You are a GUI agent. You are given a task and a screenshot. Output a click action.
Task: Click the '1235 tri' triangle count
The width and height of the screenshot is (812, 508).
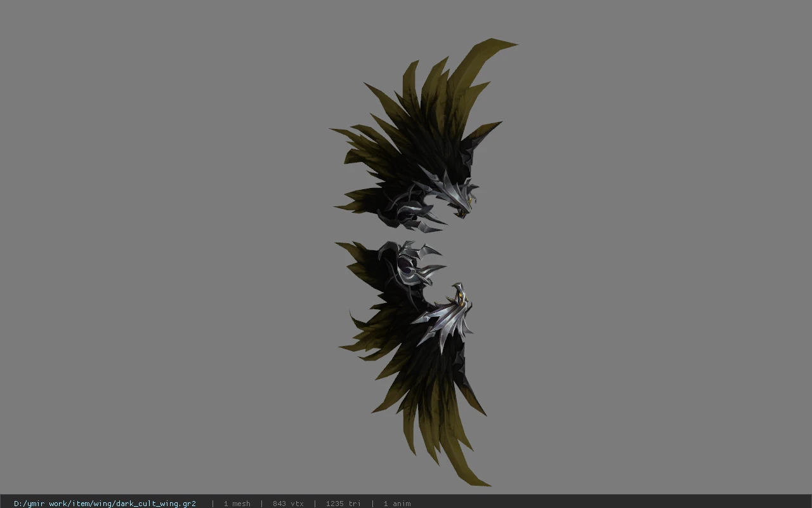coord(343,504)
